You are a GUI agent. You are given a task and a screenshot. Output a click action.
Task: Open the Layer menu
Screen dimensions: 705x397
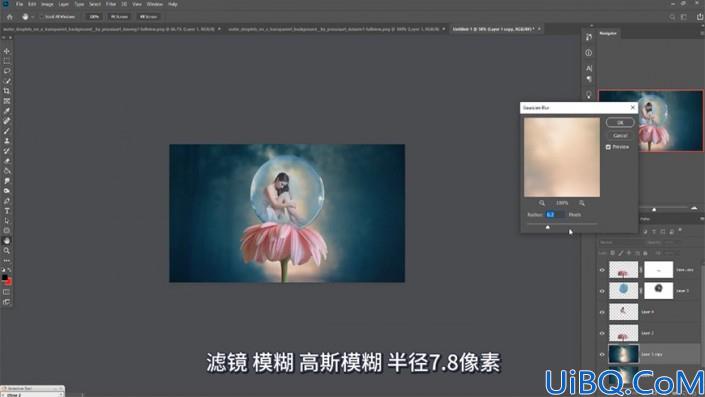[64, 4]
